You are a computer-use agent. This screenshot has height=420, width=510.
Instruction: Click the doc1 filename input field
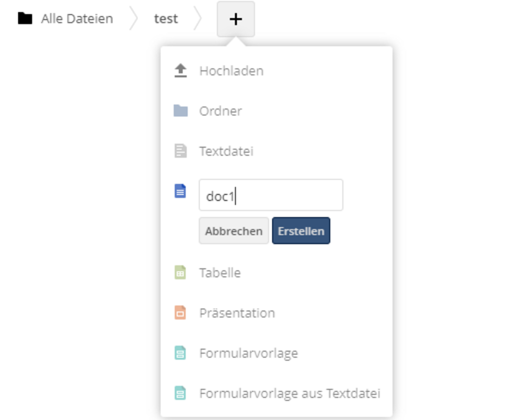click(271, 195)
